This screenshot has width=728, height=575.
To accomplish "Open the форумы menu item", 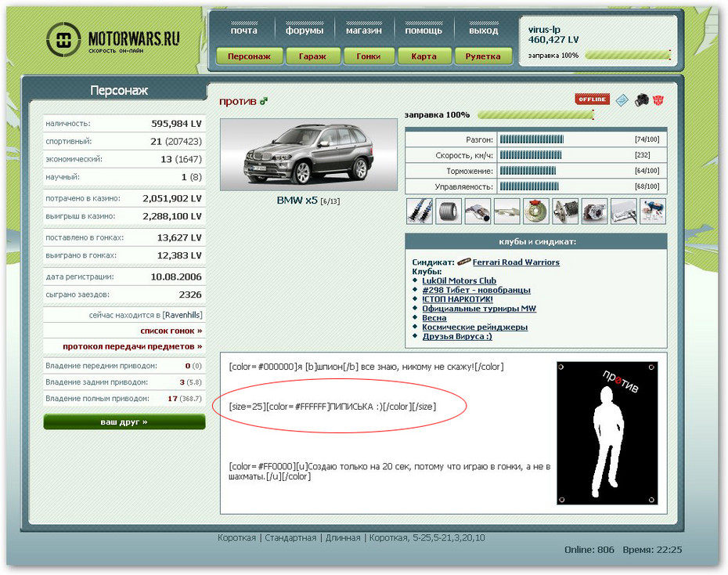I will coord(305,31).
